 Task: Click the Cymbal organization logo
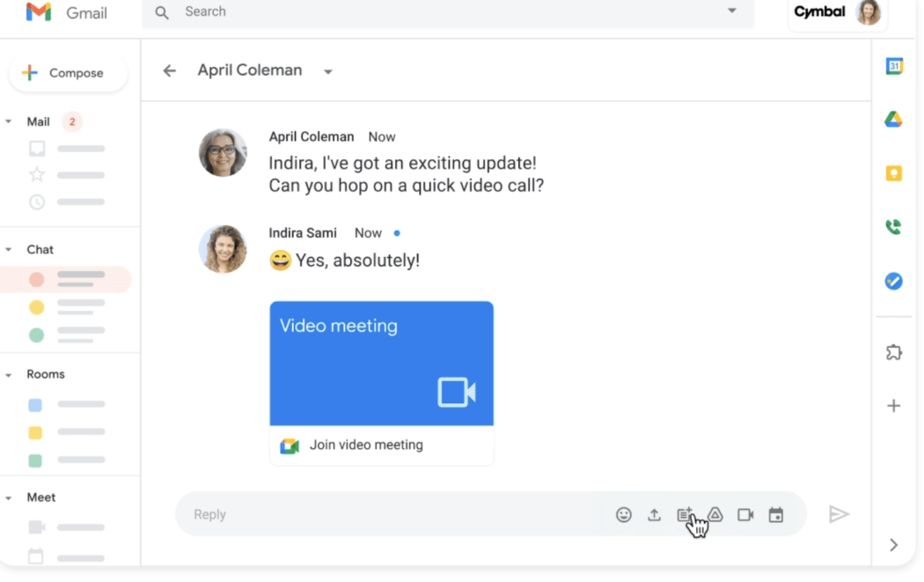pyautogui.click(x=819, y=11)
